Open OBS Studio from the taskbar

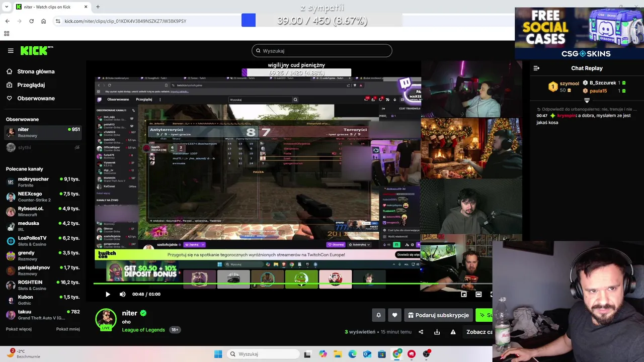point(427,354)
